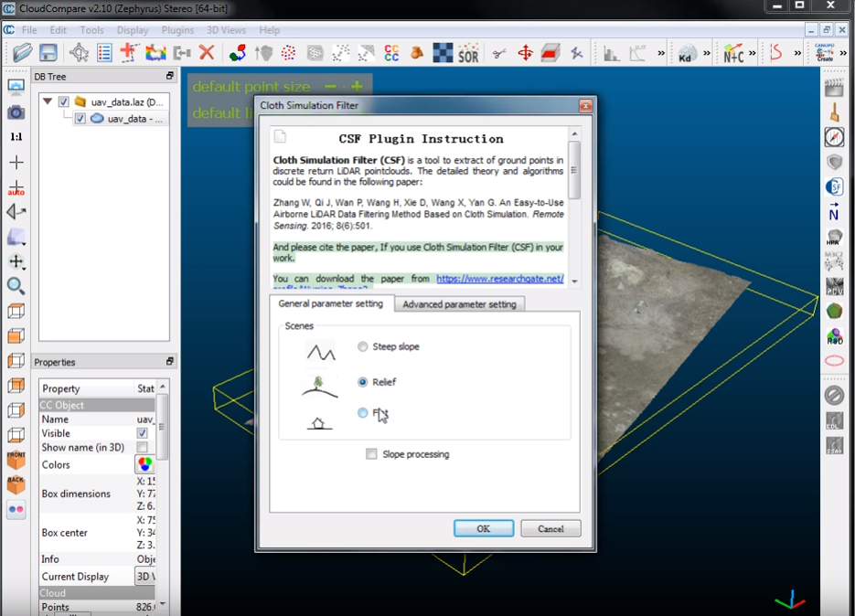This screenshot has height=616, width=855.
Task: Open the point list picking tool
Action: click(x=104, y=53)
